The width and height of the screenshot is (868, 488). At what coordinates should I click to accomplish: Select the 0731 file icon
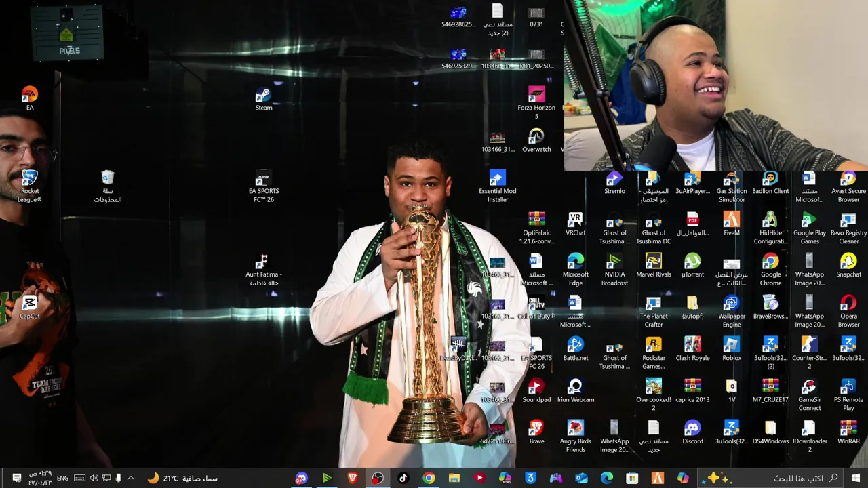pyautogui.click(x=536, y=16)
